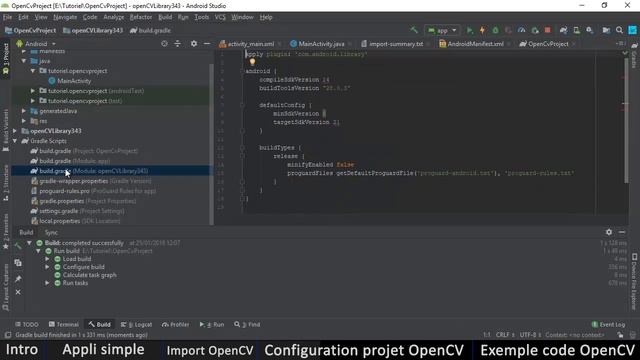Viewport: 640px width, 360px height.
Task: Click the Make Project hammer icon
Action: 414,30
